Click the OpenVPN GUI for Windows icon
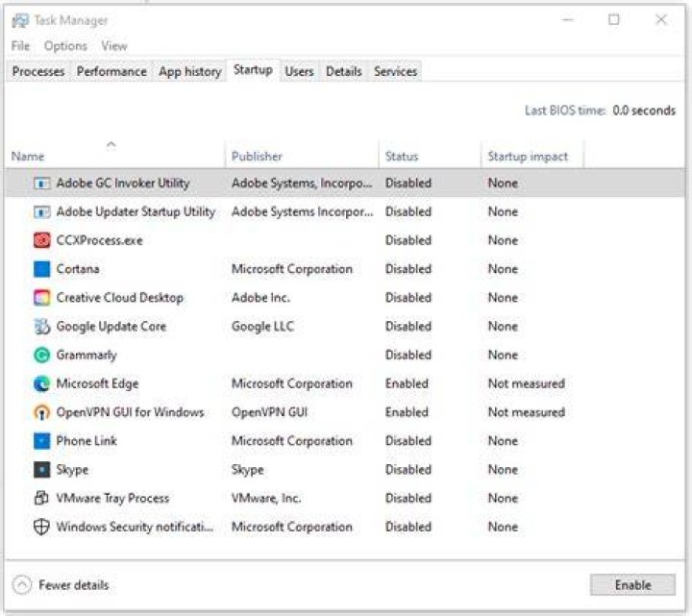The height and width of the screenshot is (616, 692). (42, 412)
